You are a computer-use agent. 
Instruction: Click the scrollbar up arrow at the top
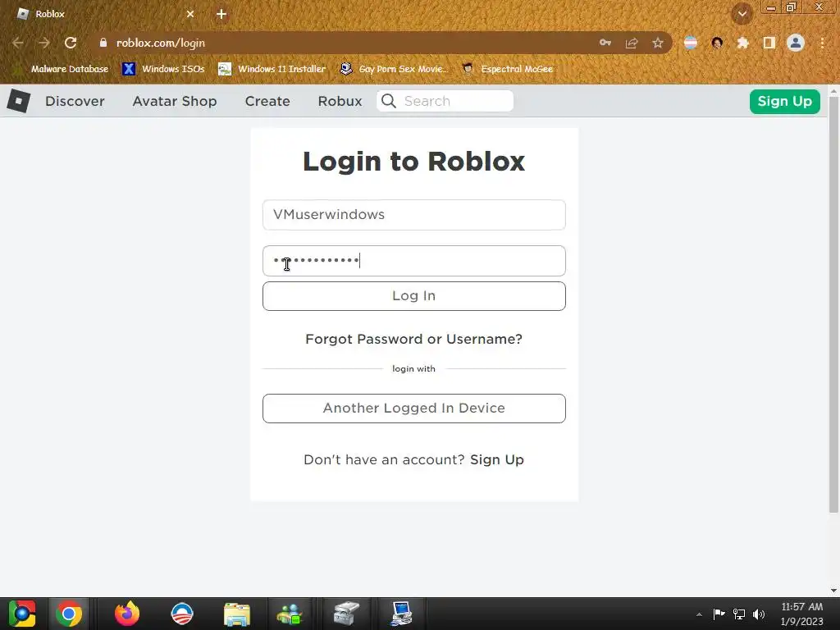point(833,91)
